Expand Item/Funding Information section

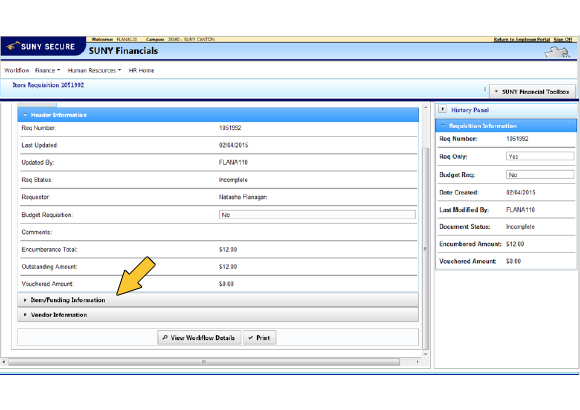218,300
